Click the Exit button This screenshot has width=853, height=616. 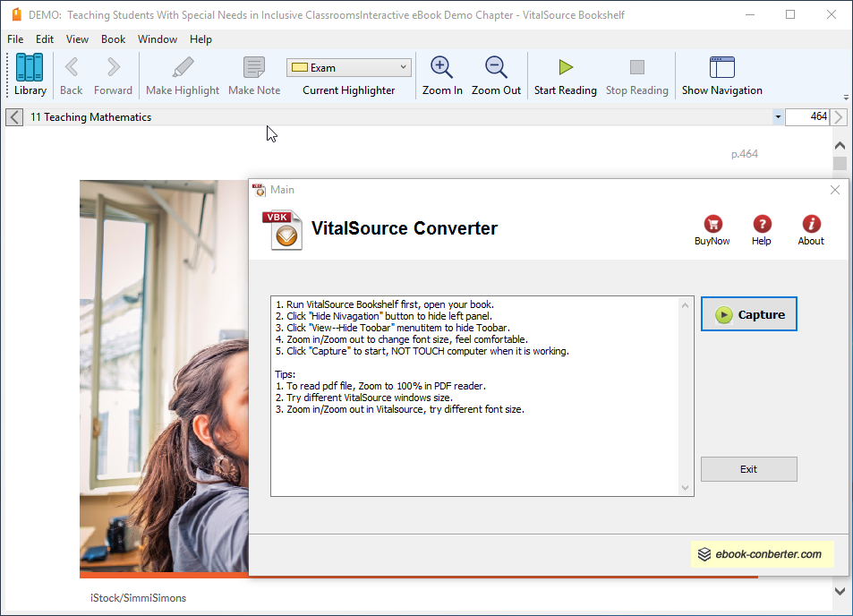pos(749,469)
